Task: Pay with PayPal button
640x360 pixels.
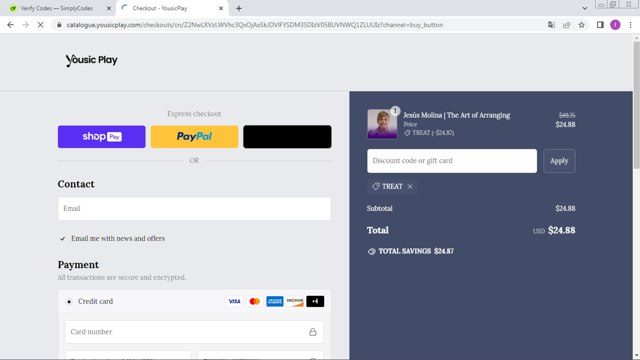Action: pos(194,137)
